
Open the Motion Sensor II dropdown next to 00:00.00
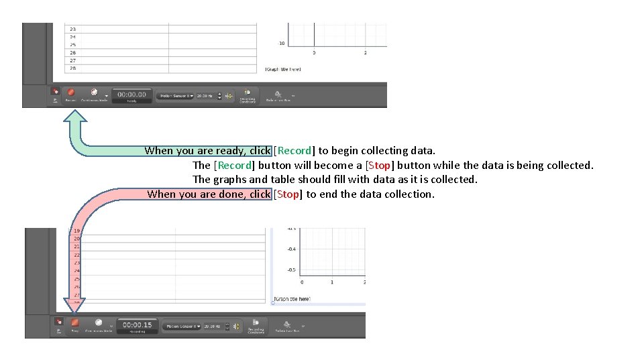[x=176, y=96]
